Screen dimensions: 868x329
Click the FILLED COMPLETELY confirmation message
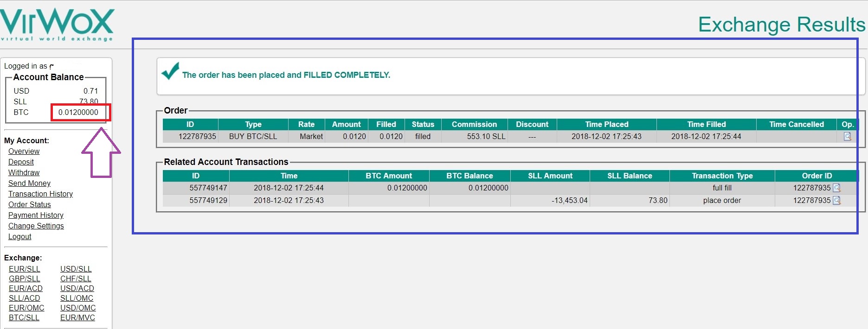tap(286, 75)
